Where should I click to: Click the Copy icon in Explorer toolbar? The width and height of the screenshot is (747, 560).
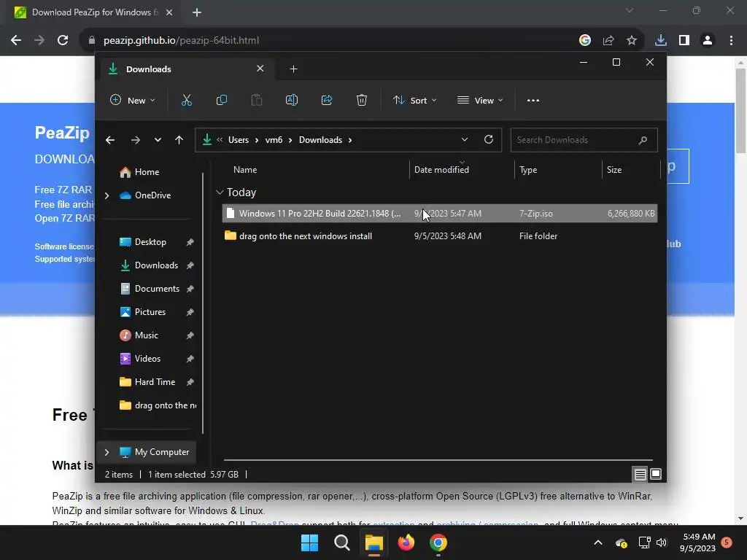click(x=222, y=100)
